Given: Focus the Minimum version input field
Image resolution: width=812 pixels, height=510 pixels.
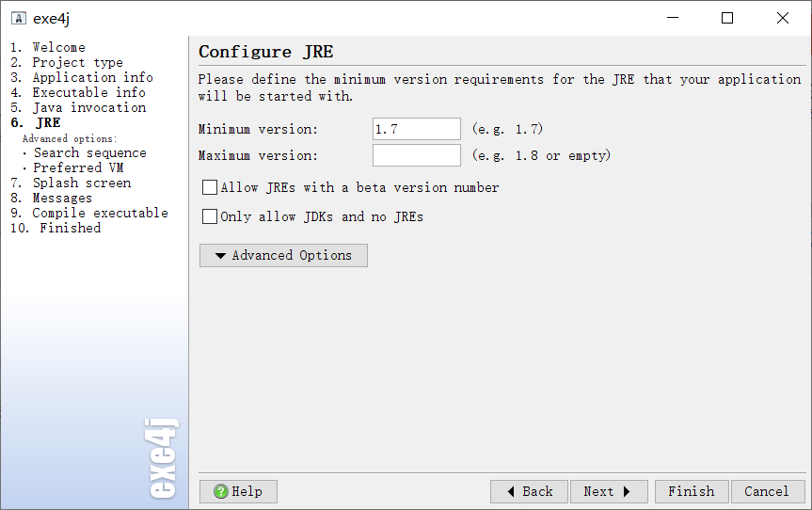Looking at the screenshot, I should (x=417, y=129).
